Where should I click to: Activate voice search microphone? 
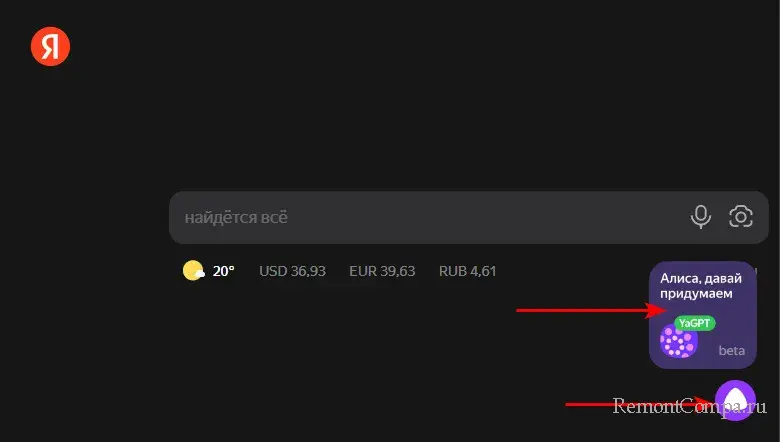point(701,216)
